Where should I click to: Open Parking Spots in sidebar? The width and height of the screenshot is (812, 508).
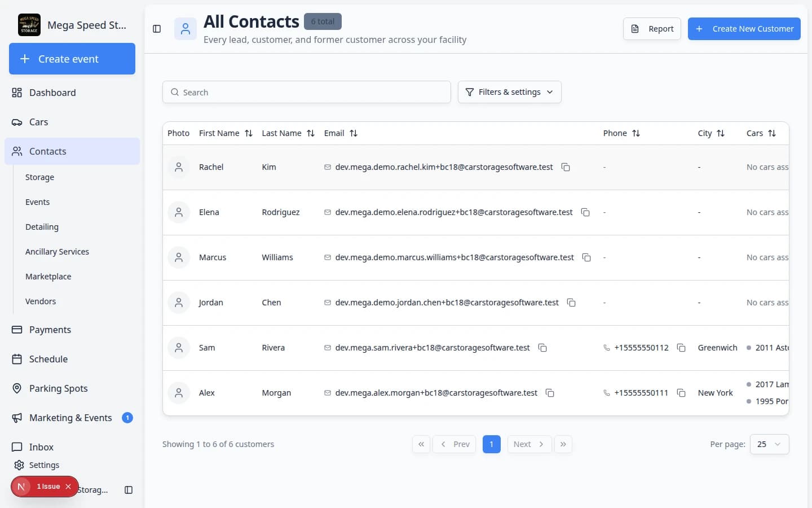(x=72, y=388)
